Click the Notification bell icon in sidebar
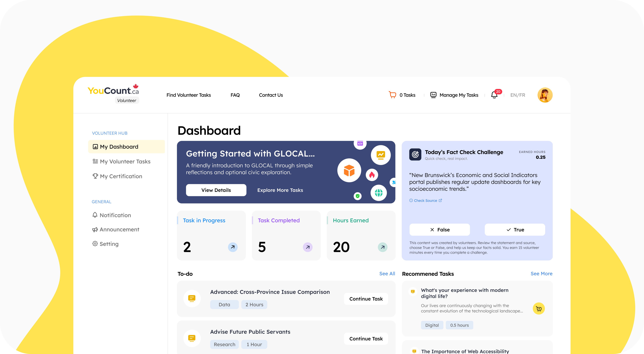Image resolution: width=644 pixels, height=354 pixels. tap(95, 215)
